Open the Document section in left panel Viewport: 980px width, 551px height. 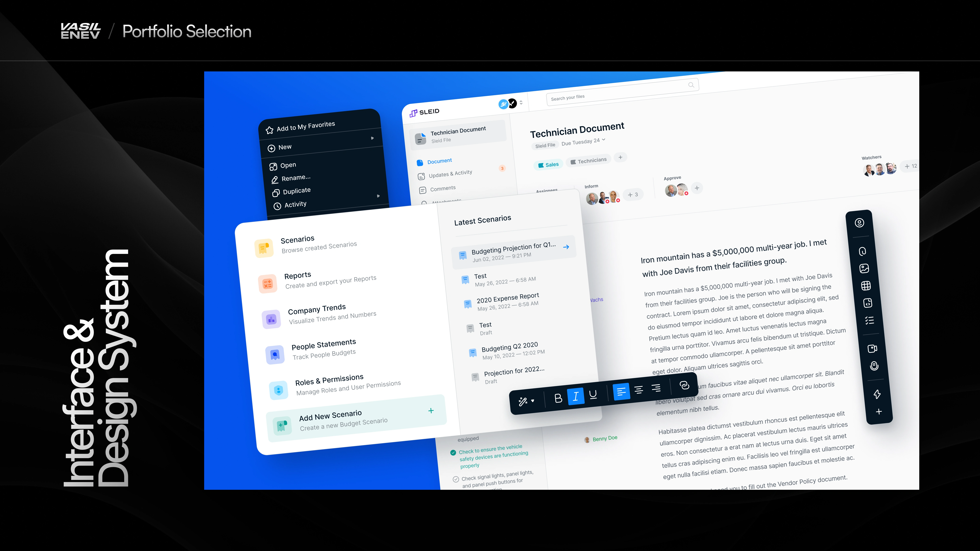coord(438,161)
